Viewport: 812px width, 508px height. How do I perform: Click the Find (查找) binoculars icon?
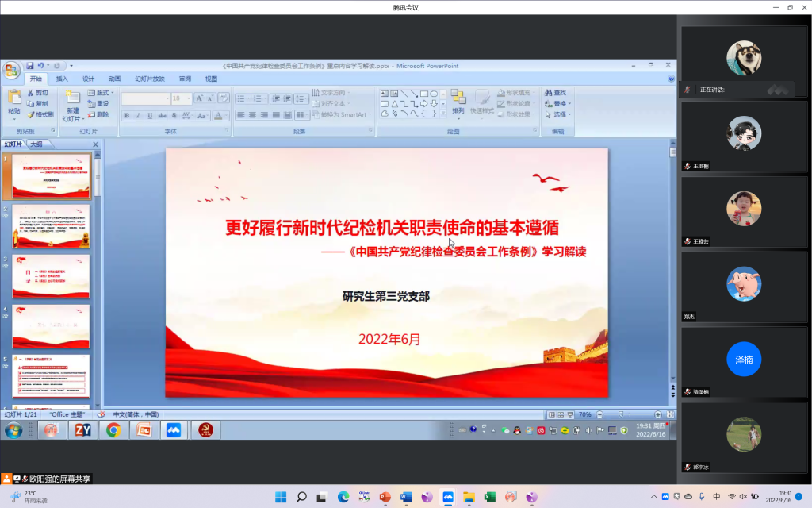[548, 93]
